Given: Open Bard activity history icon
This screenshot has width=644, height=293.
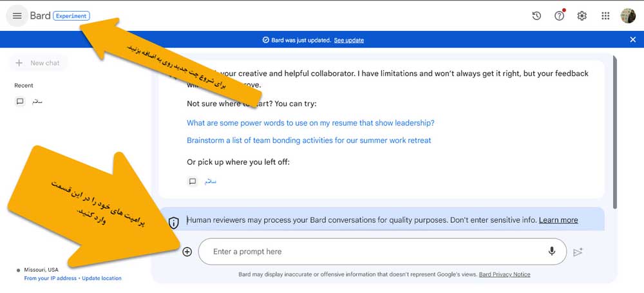Looking at the screenshot, I should (536, 16).
